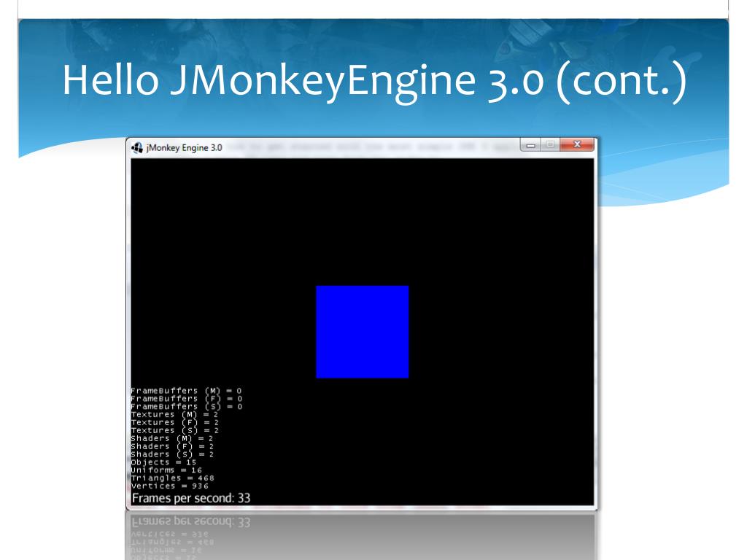Click the 'Shaders (M) = 2' line
Image resolution: width=747 pixels, height=560 pixels.
coord(172,438)
